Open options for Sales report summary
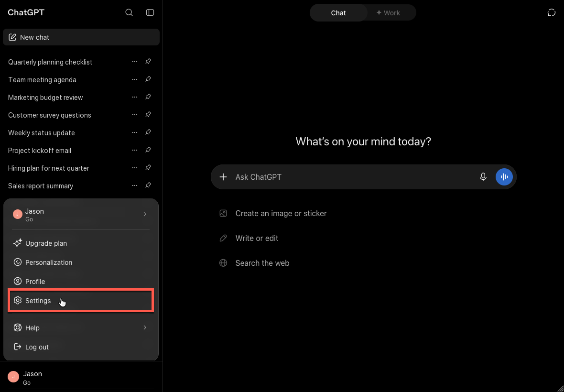This screenshot has height=392, width=564. 134,185
